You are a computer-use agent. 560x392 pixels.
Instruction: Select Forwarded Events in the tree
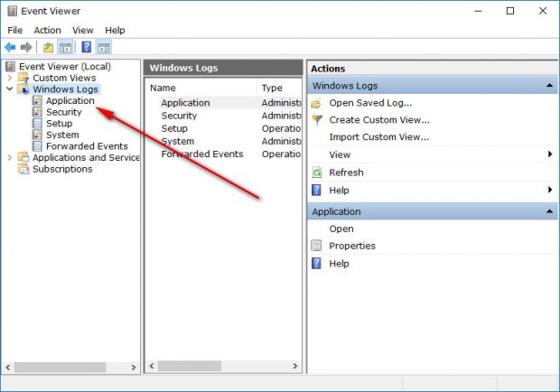pos(87,146)
